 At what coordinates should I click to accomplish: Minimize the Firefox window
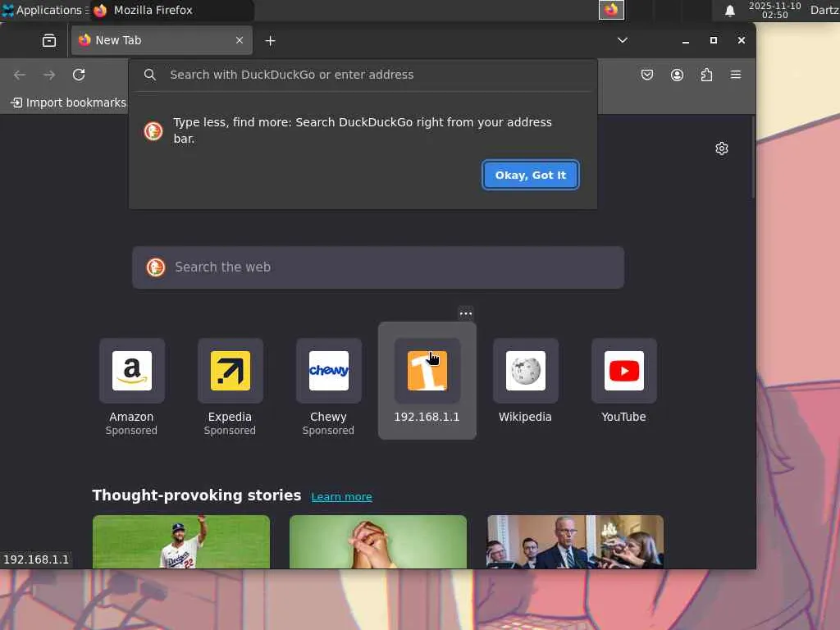coord(685,41)
